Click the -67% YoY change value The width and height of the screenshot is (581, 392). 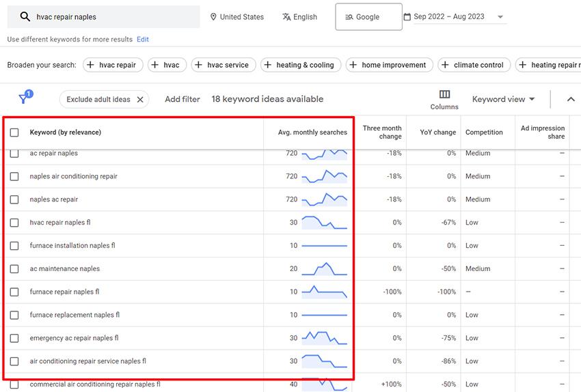click(448, 223)
